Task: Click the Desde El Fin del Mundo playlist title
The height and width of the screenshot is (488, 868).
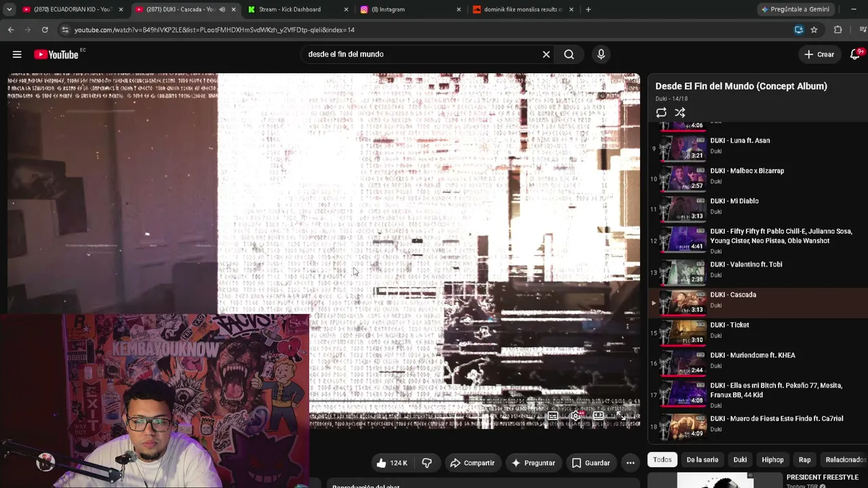Action: [x=741, y=86]
